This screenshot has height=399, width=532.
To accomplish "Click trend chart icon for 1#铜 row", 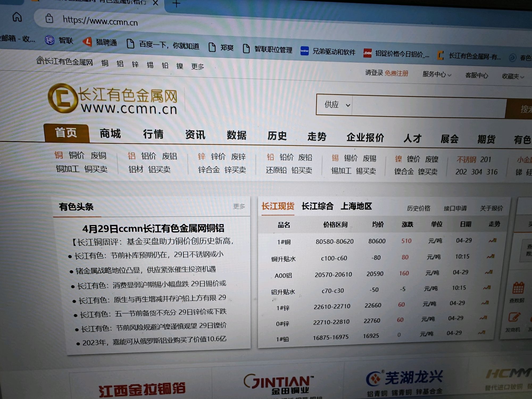I will point(492,240).
